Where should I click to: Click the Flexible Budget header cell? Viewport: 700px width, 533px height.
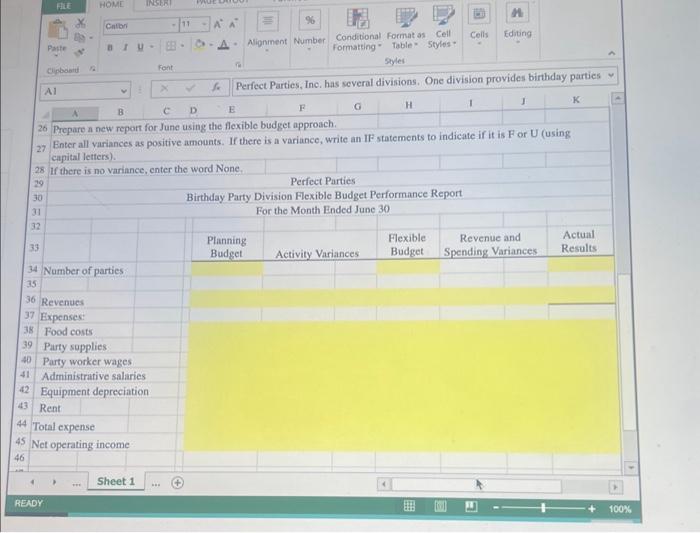coord(407,244)
